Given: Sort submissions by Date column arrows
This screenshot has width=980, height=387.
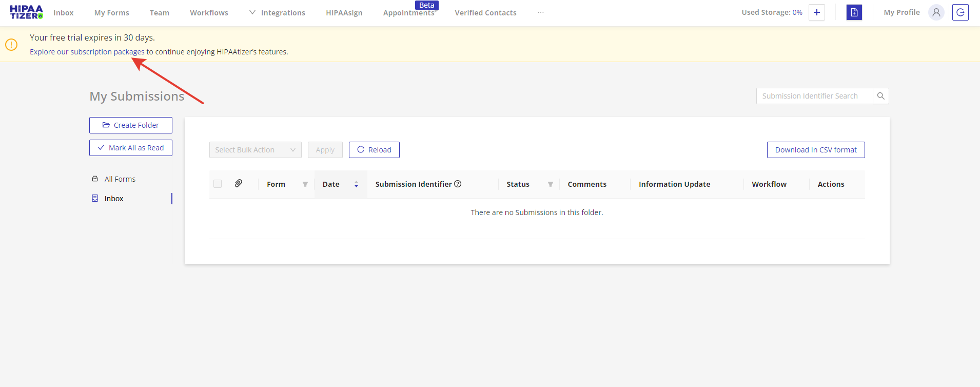Looking at the screenshot, I should (x=356, y=184).
